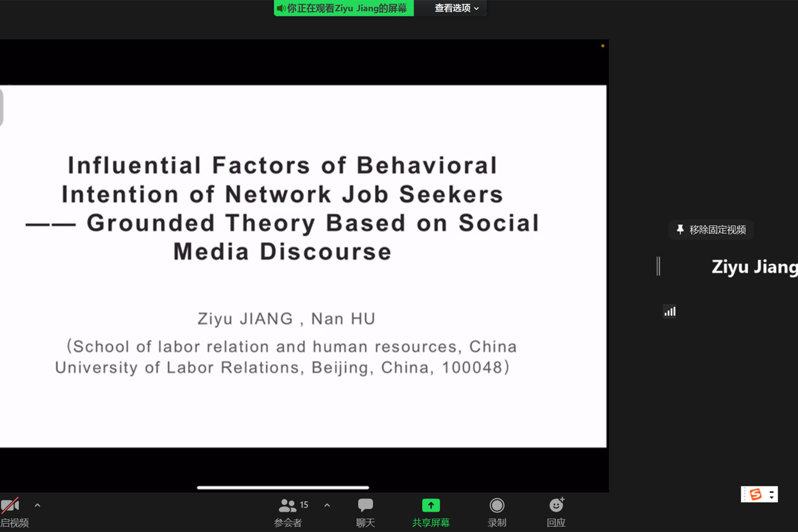
Task: Click the gray tab on slide's left edge
Action: click(x=2, y=107)
